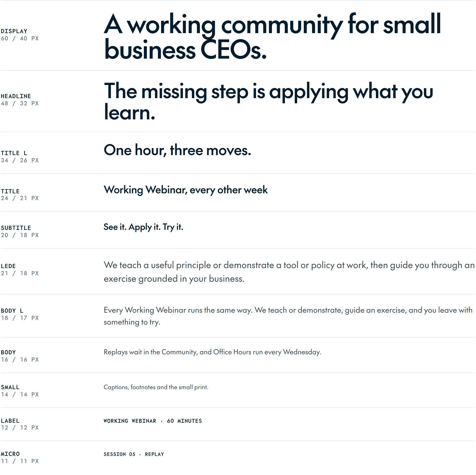Click paragraph starting 'Every Working Webinar runs'
This screenshot has width=476, height=475.
[x=288, y=316]
